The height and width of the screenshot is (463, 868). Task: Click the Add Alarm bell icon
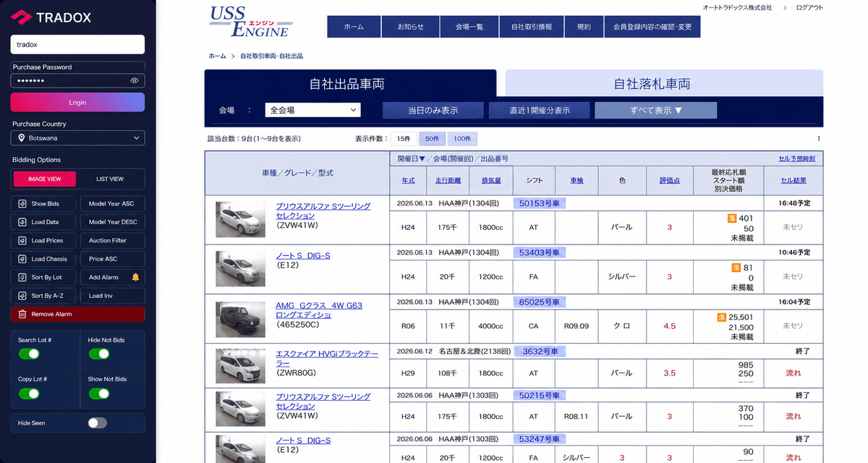[x=135, y=277]
